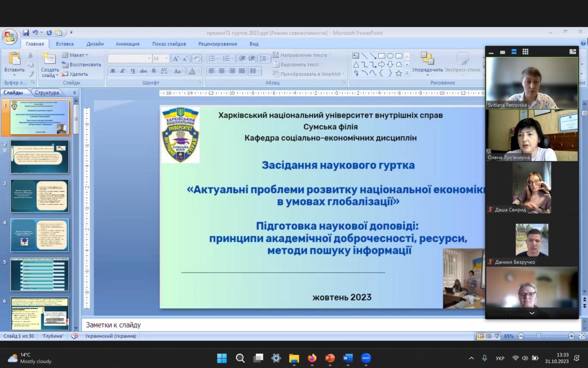The height and width of the screenshot is (368, 588).
Task: Click the Восстановить button
Action: [x=81, y=64]
